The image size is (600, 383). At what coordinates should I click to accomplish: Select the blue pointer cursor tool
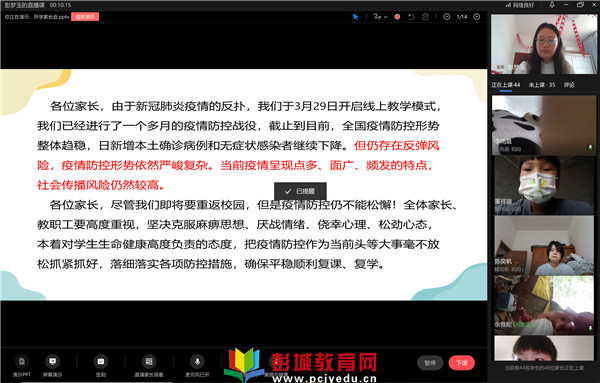[355, 17]
